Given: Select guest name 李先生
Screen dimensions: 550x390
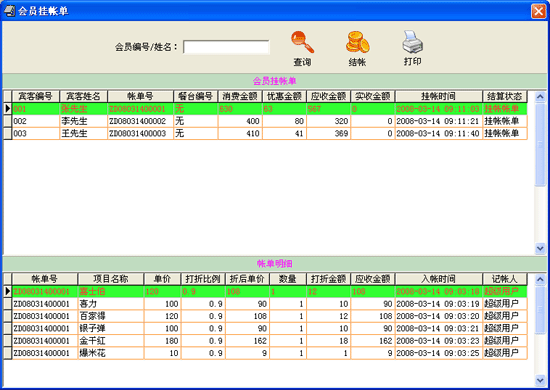Looking at the screenshot, I should (x=74, y=121).
